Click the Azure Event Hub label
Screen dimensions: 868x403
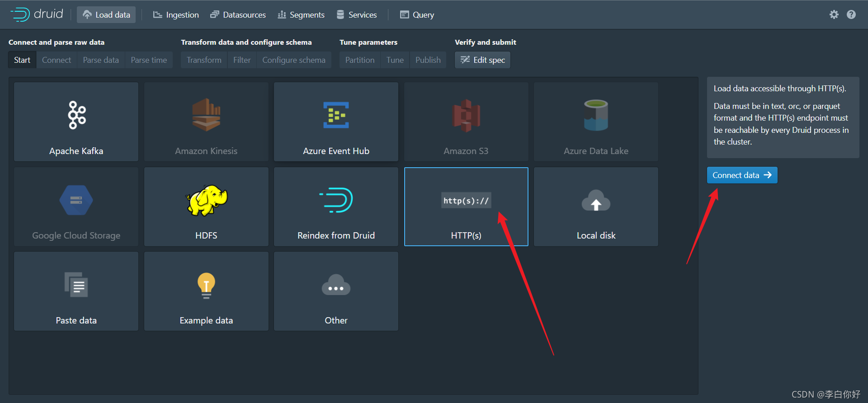click(x=336, y=151)
